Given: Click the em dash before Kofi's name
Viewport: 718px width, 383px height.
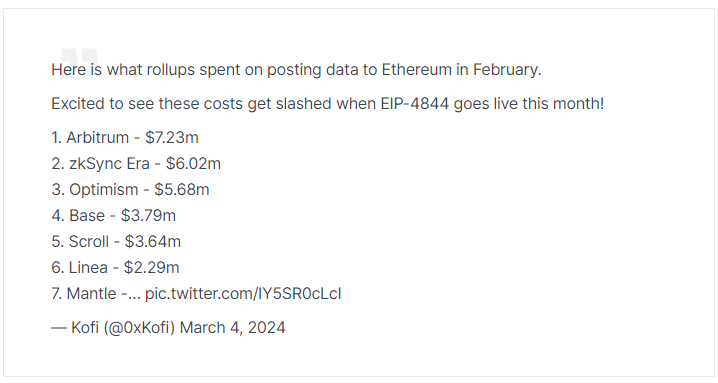Looking at the screenshot, I should [59, 328].
